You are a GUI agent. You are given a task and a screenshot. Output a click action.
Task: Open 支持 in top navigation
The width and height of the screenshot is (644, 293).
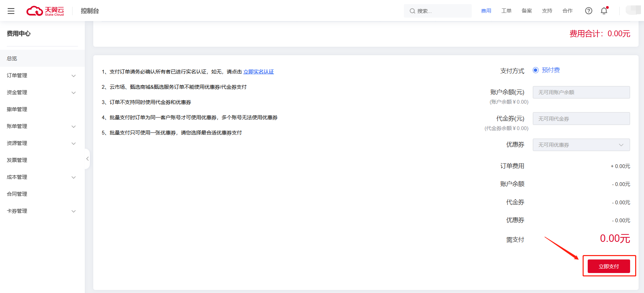(x=547, y=11)
